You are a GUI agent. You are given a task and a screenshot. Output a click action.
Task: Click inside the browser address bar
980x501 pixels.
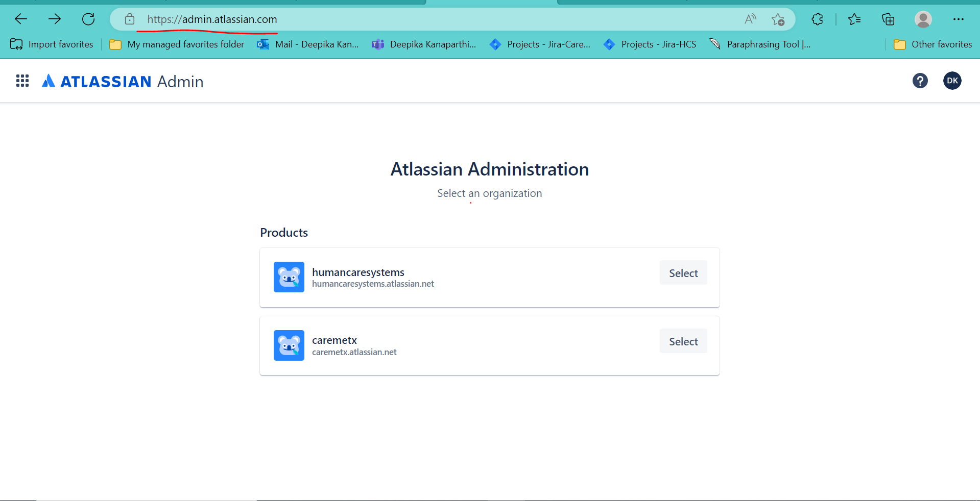tap(409, 19)
